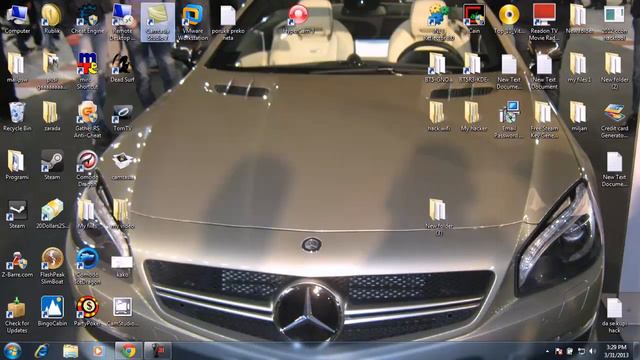
Task: Select the Cain shortcut icon
Action: (474, 18)
